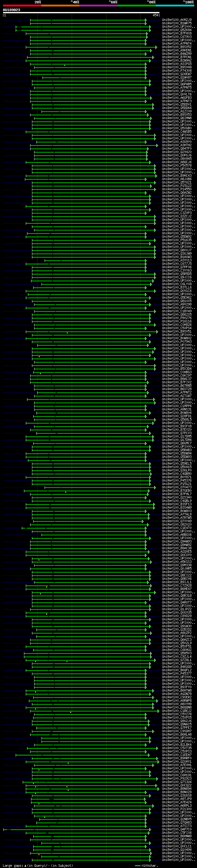
Task: Open hit UniRef100_Q5XGB0
Action: (x=177, y=128)
